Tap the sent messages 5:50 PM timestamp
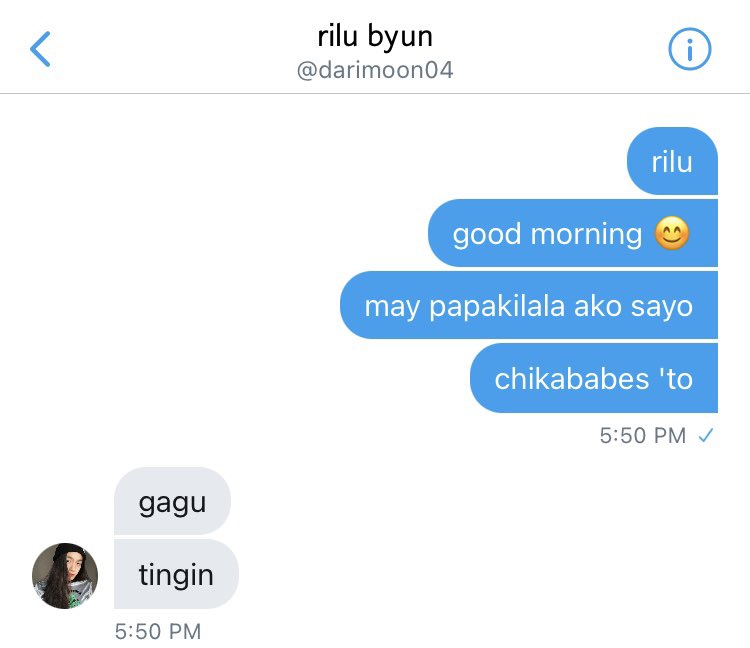Image resolution: width=750 pixels, height=648 pixels. tap(643, 435)
